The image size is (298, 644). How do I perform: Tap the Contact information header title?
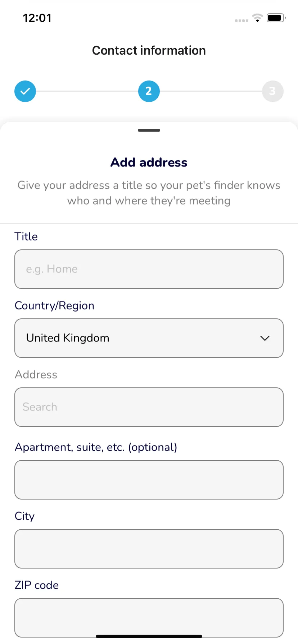coord(149,51)
